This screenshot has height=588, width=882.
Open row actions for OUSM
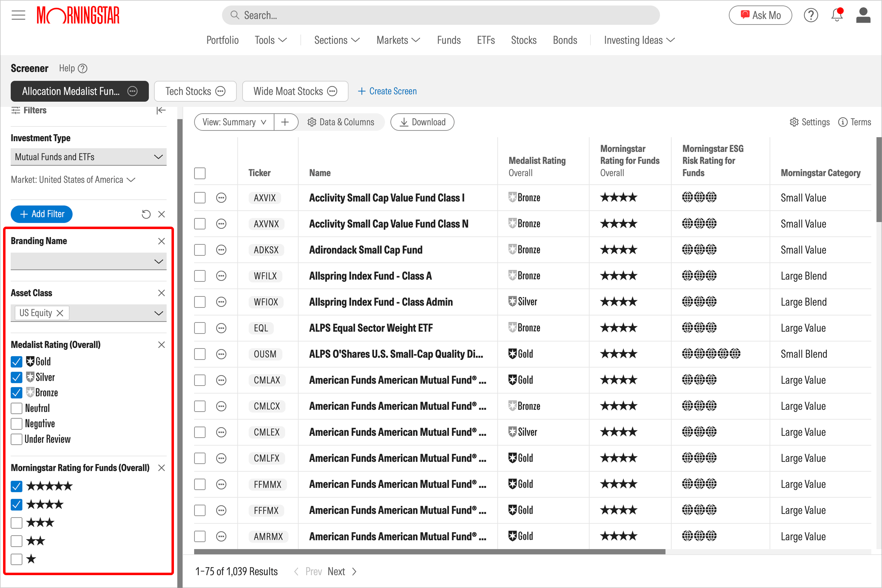pyautogui.click(x=221, y=354)
